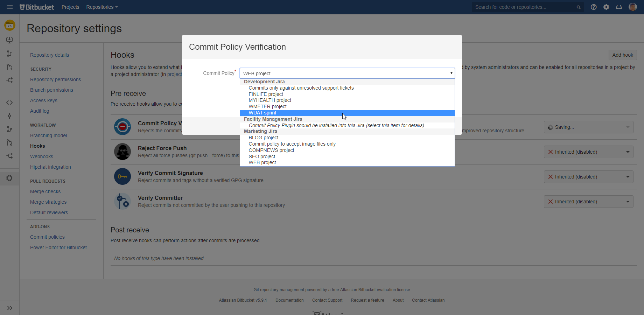Open the Hooks page in the sidebar
Screen dimensions: 644x315
[x=37, y=146]
